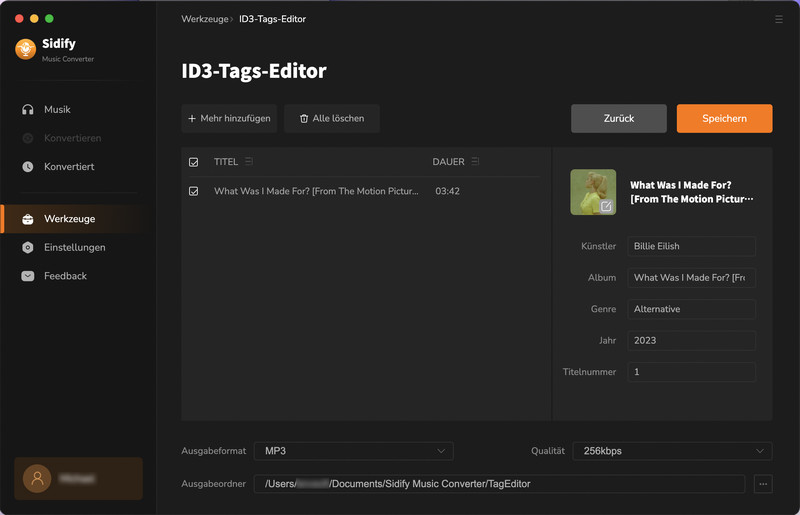Click the album cover thumbnail
Image resolution: width=800 pixels, height=515 pixels.
593,192
